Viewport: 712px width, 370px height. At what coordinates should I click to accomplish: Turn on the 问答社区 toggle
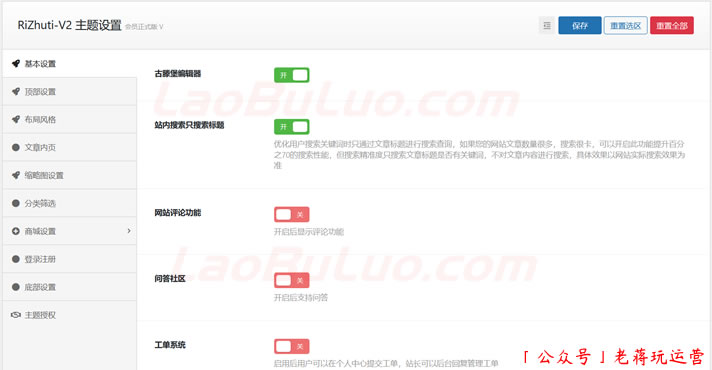[292, 280]
